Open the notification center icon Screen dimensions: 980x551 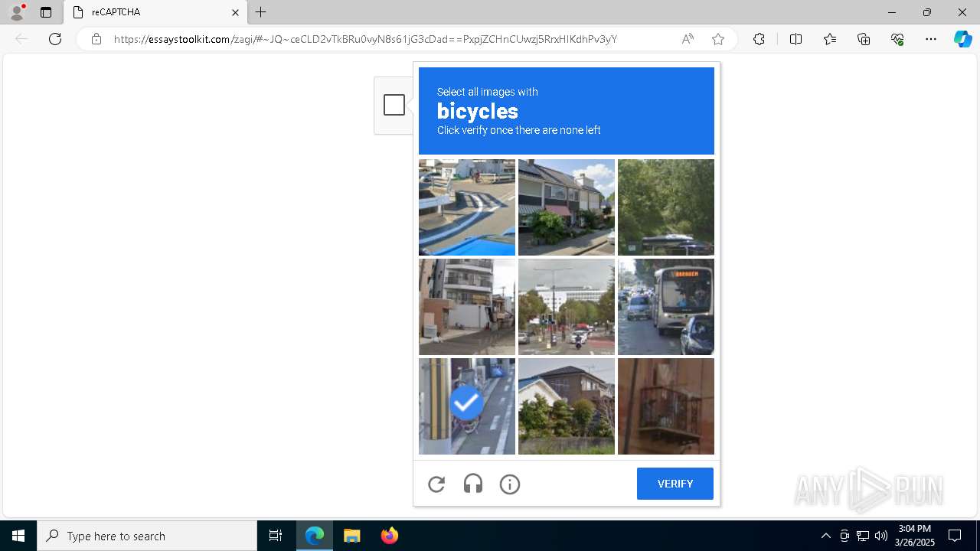tap(955, 536)
